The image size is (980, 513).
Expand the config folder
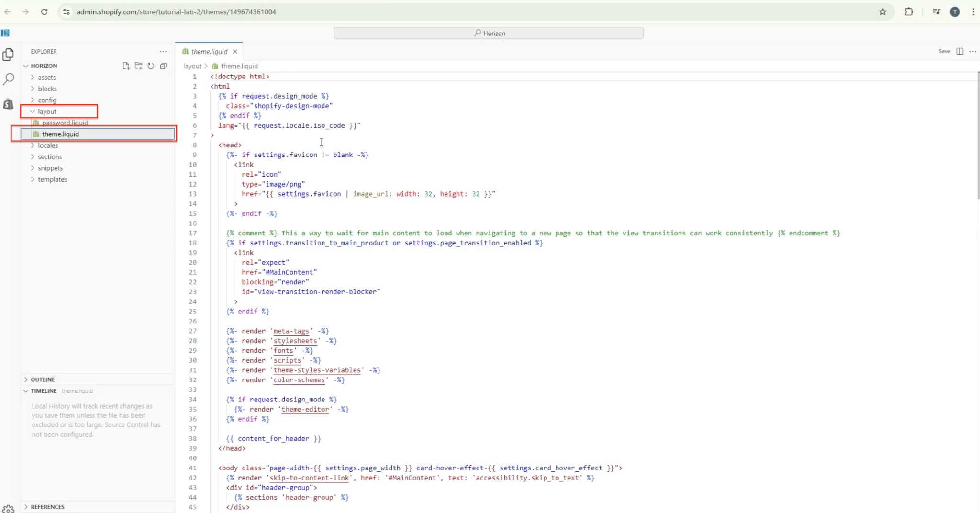tap(47, 100)
